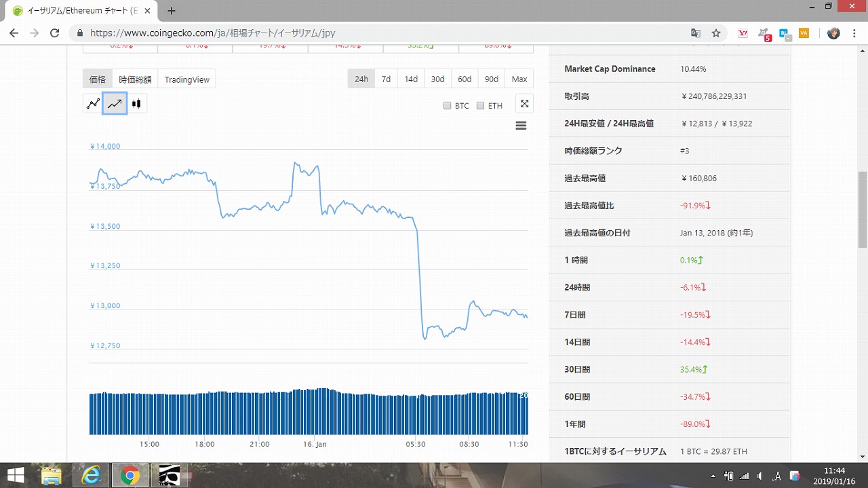Viewport: 868px width, 488px height.
Task: Click the page vertical scrollbar thumb
Action: point(863,209)
